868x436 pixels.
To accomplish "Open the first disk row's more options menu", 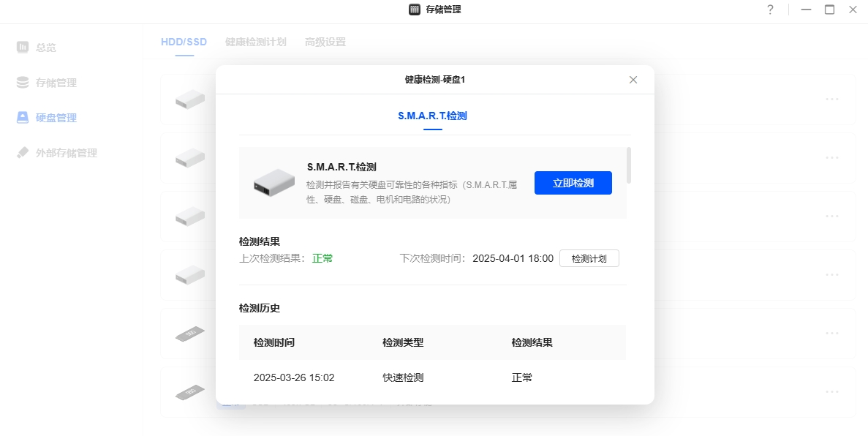I will point(832,99).
